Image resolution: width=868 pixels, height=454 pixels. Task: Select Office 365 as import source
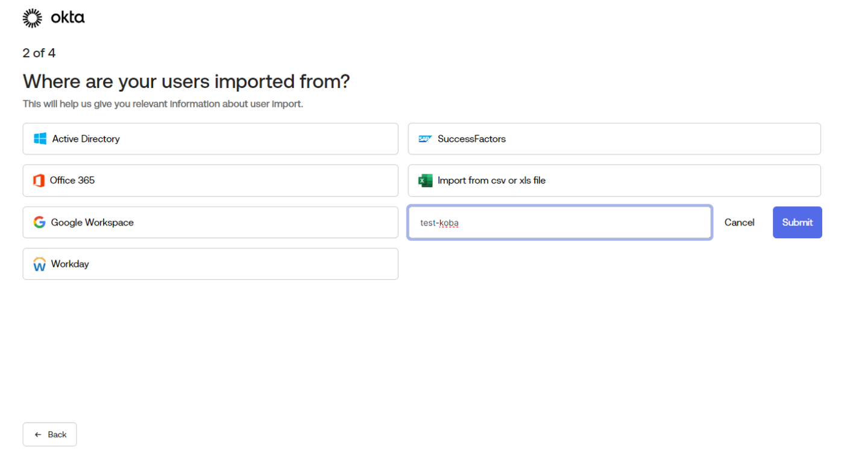210,180
